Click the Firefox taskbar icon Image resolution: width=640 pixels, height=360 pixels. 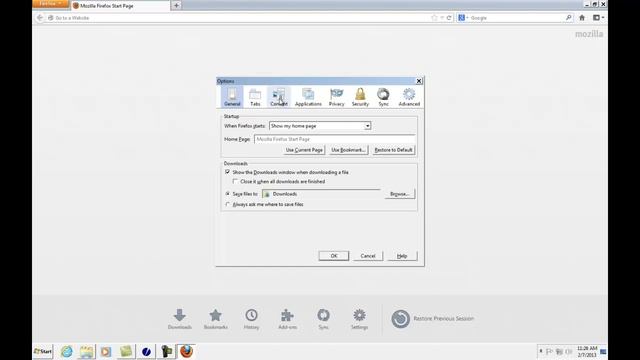click(187, 351)
